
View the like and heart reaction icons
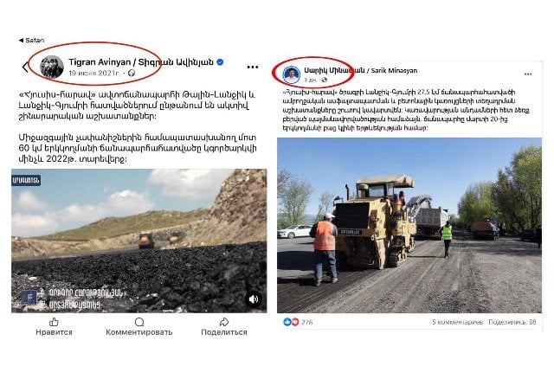291,322
